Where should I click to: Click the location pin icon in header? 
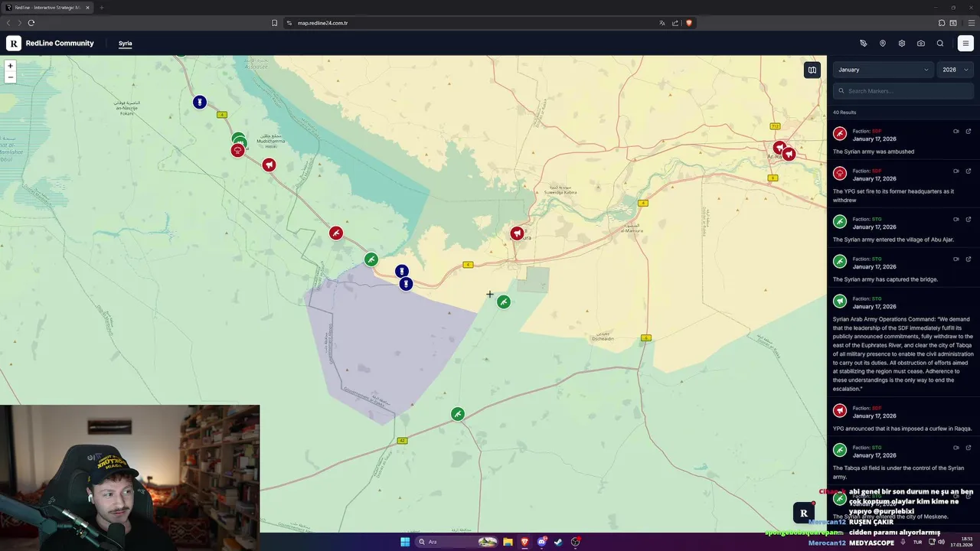pos(883,44)
